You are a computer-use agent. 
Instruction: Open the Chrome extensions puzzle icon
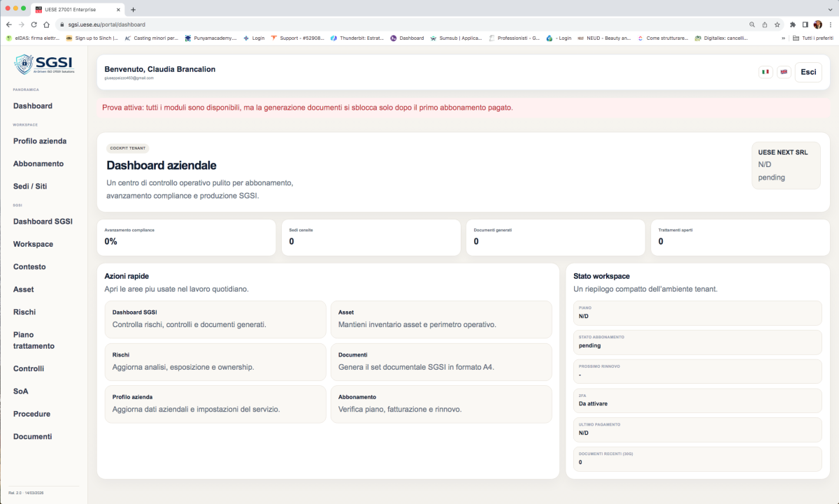792,24
